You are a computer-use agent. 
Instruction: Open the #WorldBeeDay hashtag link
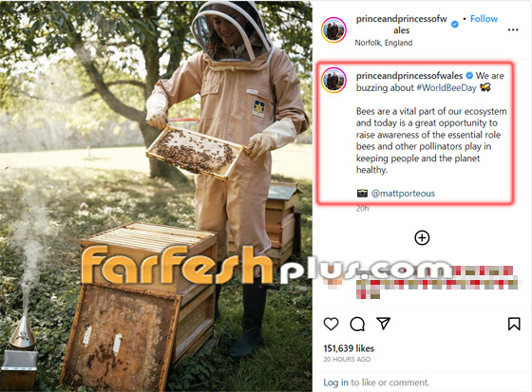point(446,88)
